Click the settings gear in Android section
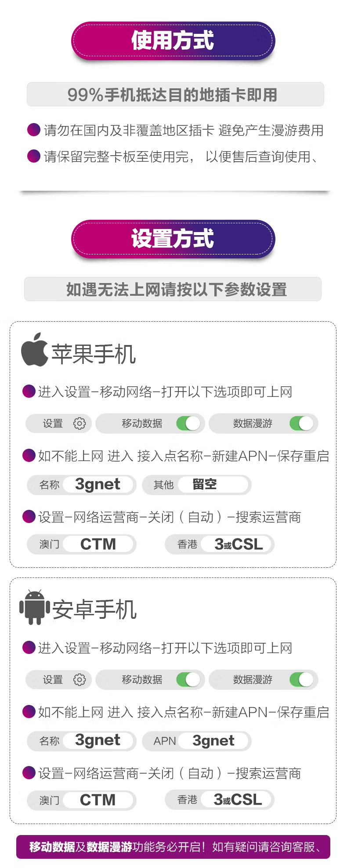 click(x=80, y=679)
